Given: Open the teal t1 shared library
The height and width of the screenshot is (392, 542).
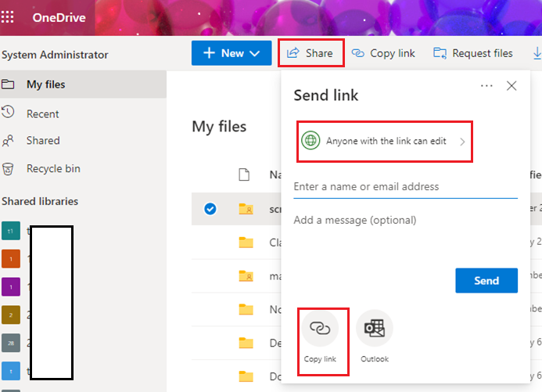Looking at the screenshot, I should (x=11, y=231).
